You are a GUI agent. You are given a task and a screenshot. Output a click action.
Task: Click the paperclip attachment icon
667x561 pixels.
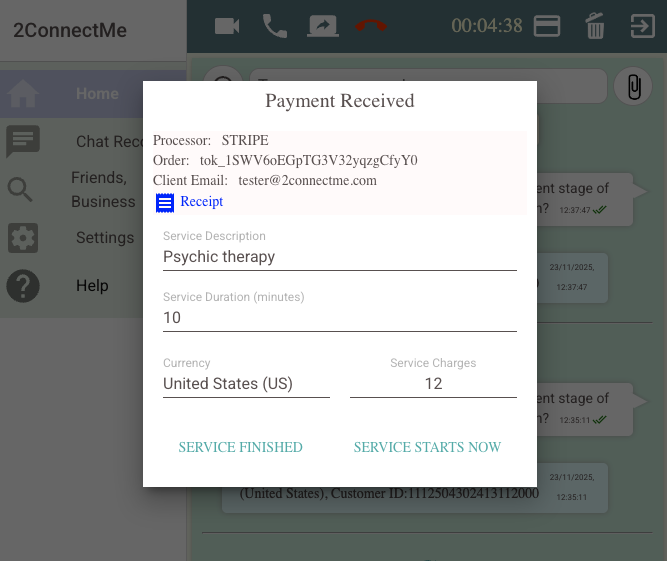click(x=633, y=87)
